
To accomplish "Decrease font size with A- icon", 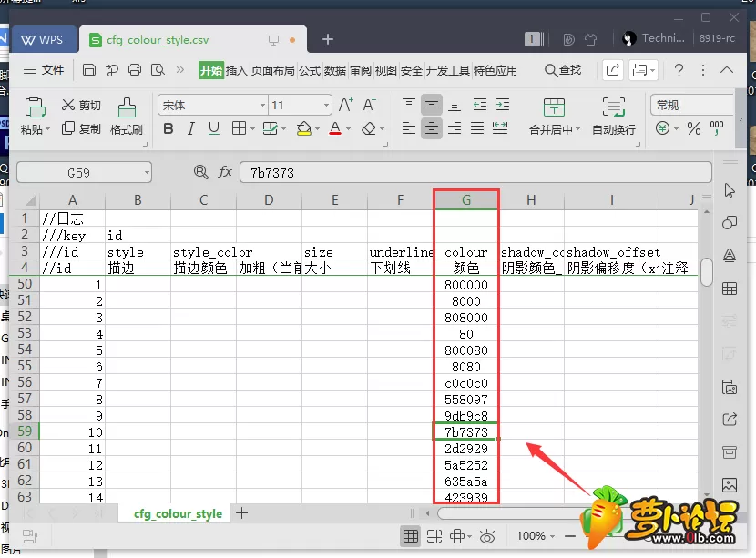I will coord(369,105).
